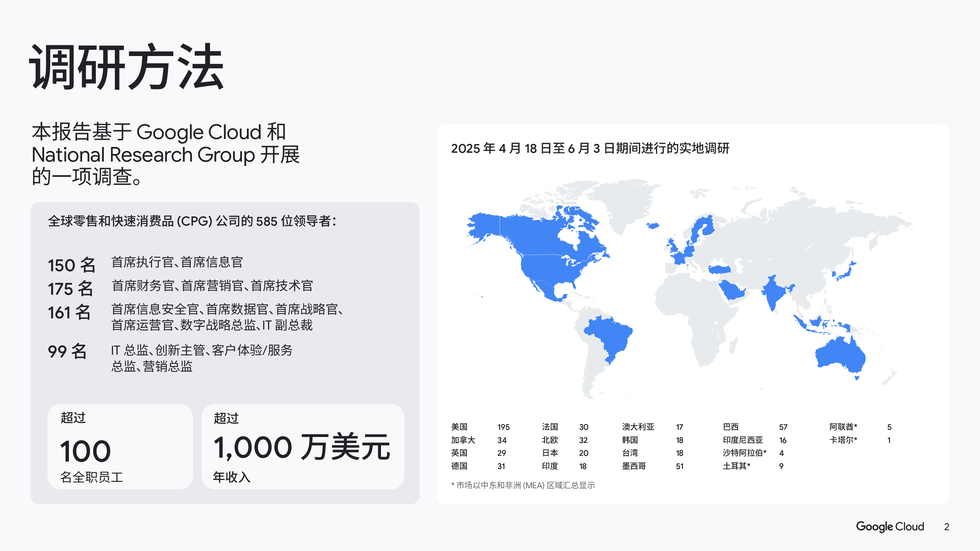Click Australia on the world map

tap(840, 355)
